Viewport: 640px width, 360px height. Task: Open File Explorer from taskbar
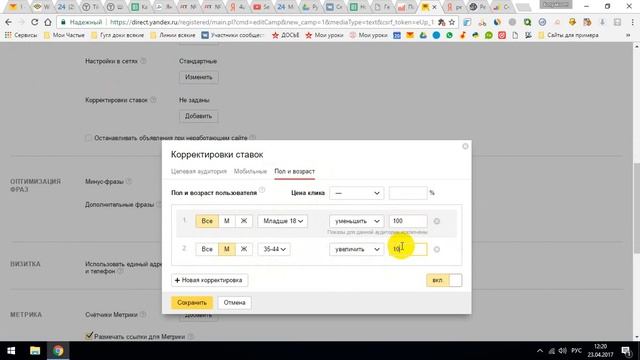35,351
